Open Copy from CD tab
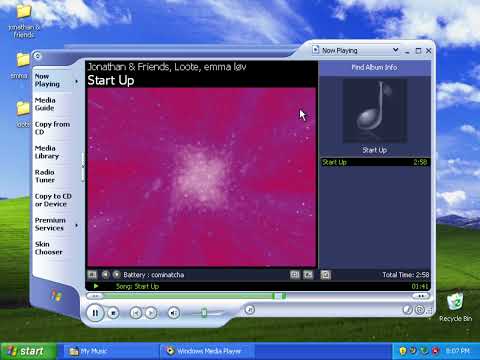Screen dimensions: 480x360 click(53, 128)
